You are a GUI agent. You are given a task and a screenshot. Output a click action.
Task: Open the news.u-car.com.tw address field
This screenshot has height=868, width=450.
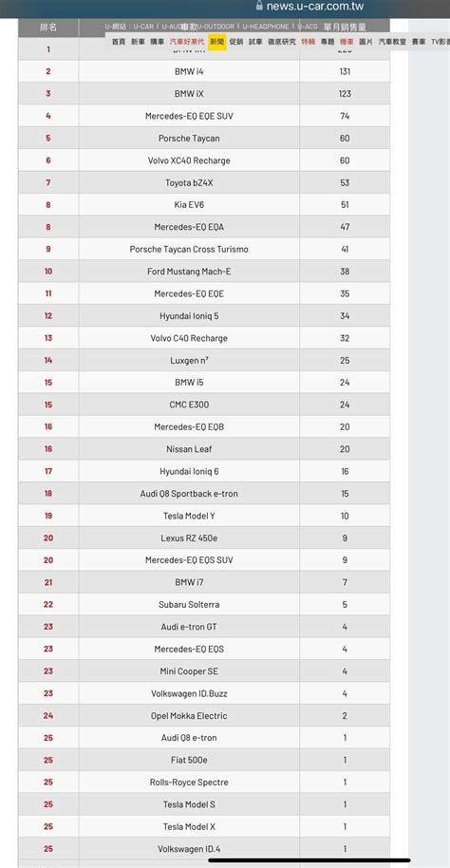[309, 6]
